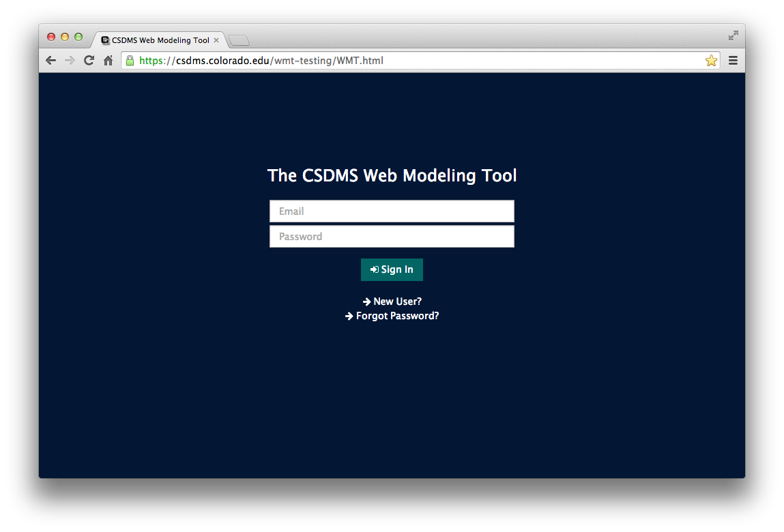This screenshot has width=784, height=532.
Task: Click the green SSL padlock icon
Action: (x=130, y=61)
